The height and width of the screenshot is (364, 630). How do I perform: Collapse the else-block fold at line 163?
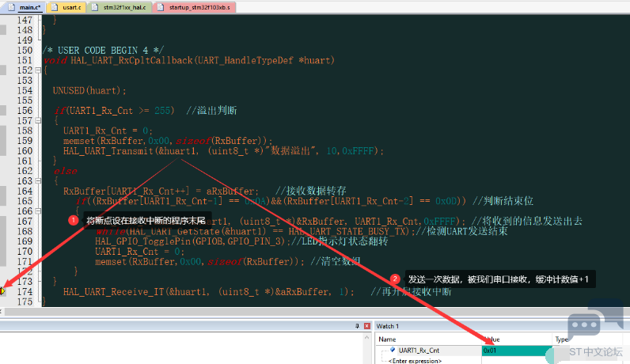tap(39, 180)
